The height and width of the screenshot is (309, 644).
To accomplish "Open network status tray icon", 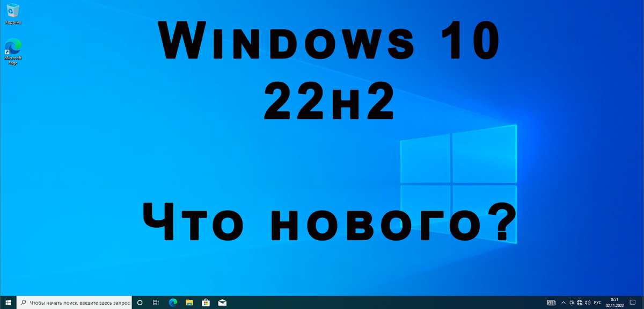I will point(580,303).
